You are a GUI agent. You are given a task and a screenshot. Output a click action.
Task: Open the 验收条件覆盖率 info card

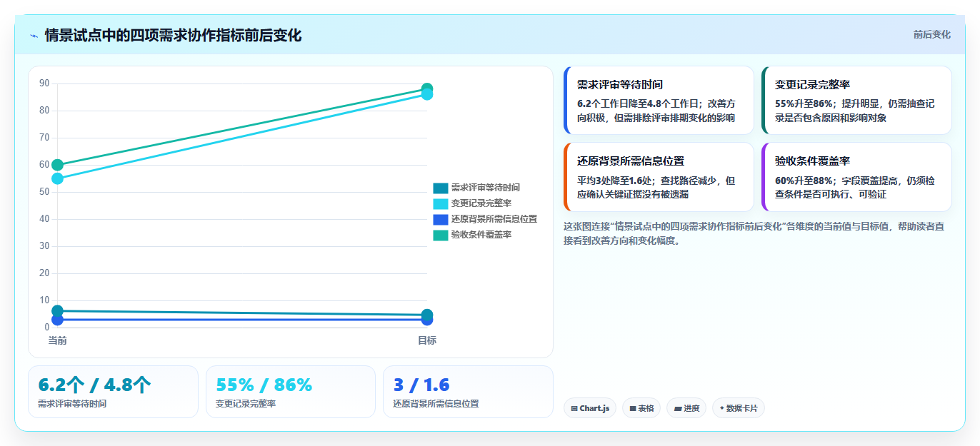856,177
